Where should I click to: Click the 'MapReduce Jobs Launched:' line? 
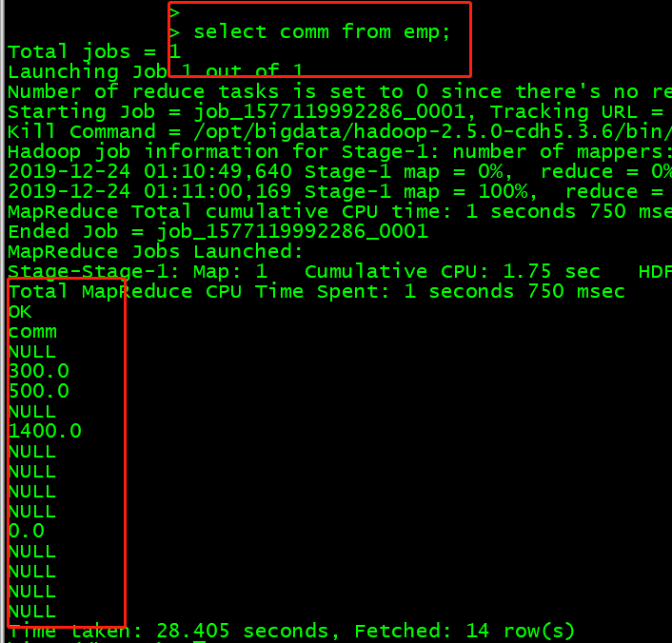pos(155,251)
